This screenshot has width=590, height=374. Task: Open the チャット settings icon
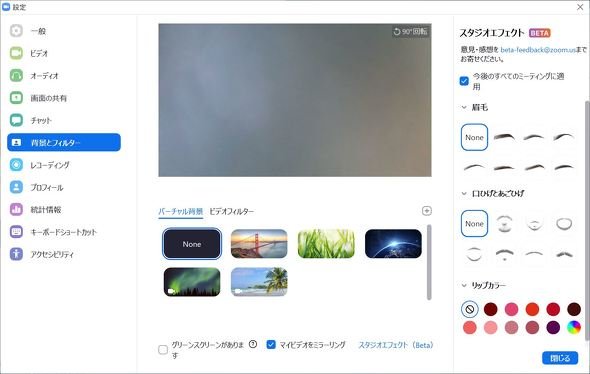[16, 120]
